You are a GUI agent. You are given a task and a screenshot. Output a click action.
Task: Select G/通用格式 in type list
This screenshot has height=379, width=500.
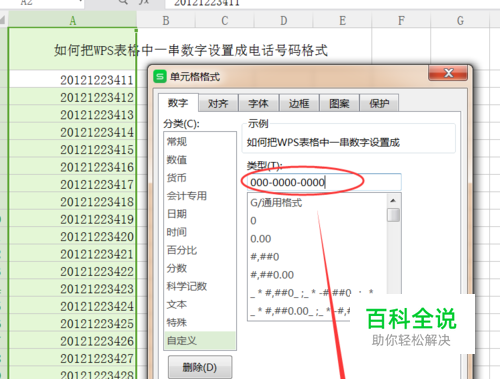tap(317, 203)
